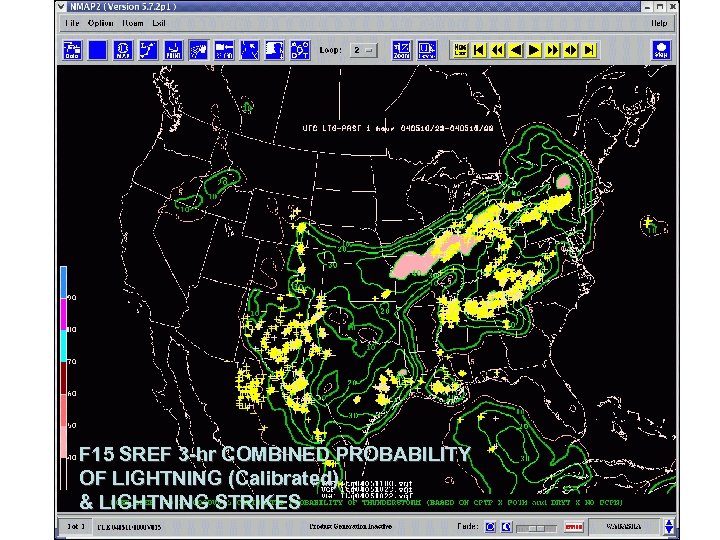Click the Stop loop button
This screenshot has width=720, height=540.
click(661, 50)
